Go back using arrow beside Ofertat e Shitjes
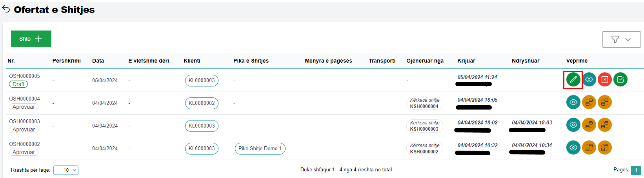The image size is (644, 178). [6, 9]
